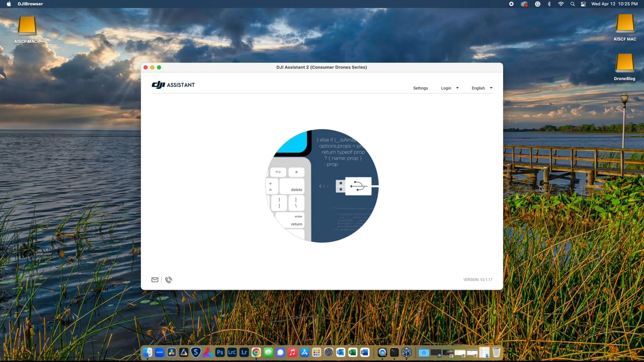
Task: Launch Zoom from the dock
Action: [x=159, y=352]
